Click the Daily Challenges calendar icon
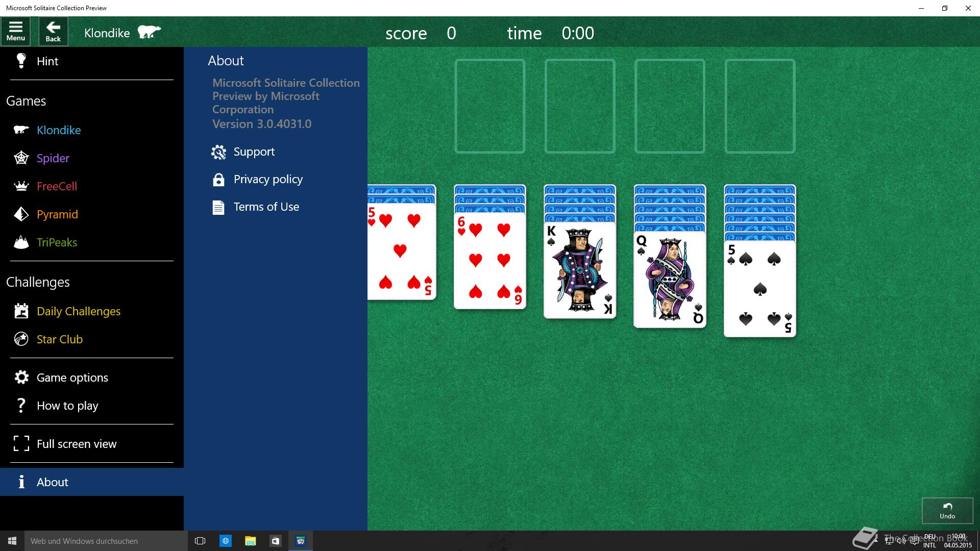 (x=21, y=311)
